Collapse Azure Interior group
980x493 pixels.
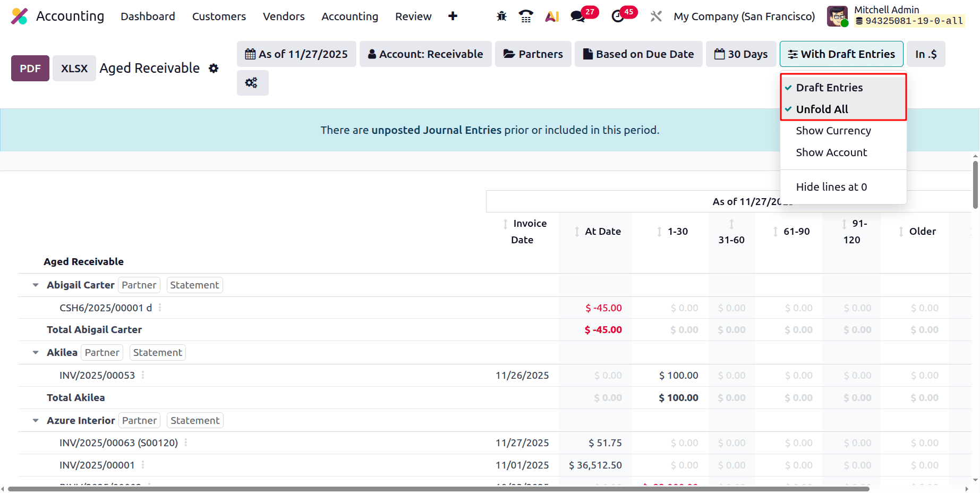pos(36,421)
